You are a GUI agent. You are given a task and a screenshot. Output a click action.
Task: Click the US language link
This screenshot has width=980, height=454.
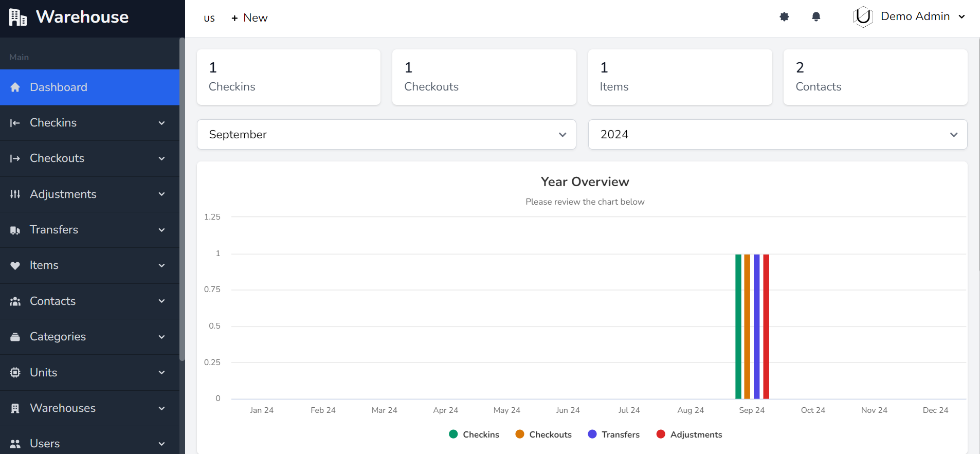coord(209,19)
